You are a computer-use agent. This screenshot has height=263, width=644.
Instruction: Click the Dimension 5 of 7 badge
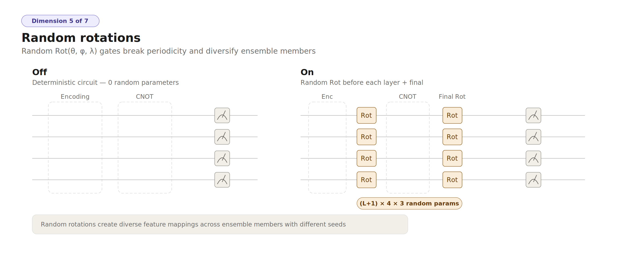(60, 21)
